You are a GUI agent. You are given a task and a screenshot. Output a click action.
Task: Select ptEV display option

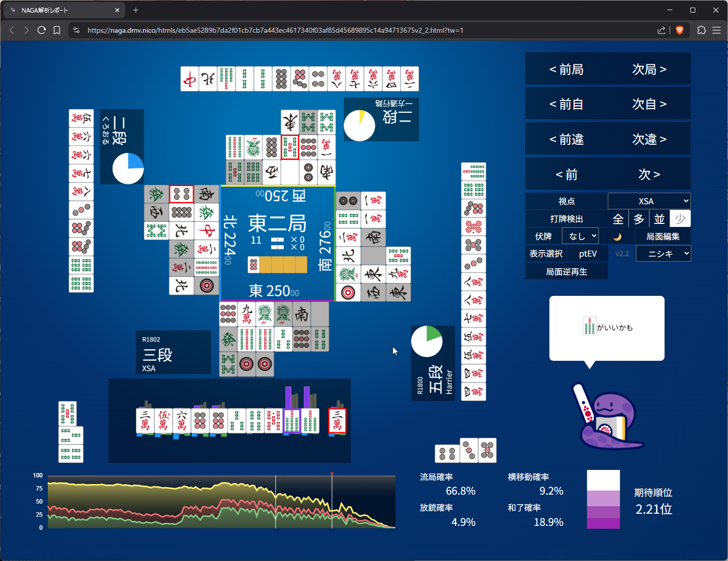[588, 254]
